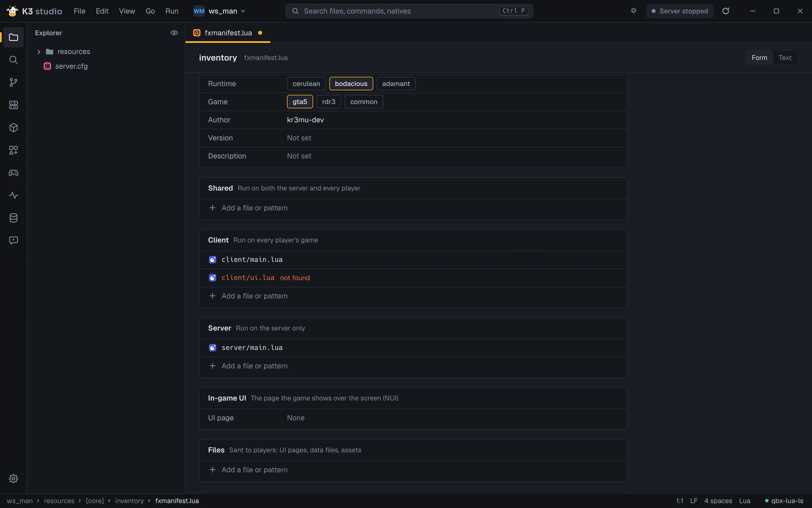
Task: Select the bodacious runtime option
Action: click(x=351, y=84)
